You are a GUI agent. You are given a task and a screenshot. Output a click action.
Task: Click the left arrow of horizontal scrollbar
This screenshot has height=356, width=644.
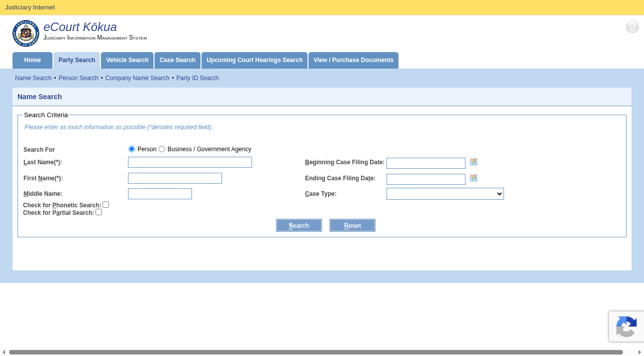tap(4, 352)
